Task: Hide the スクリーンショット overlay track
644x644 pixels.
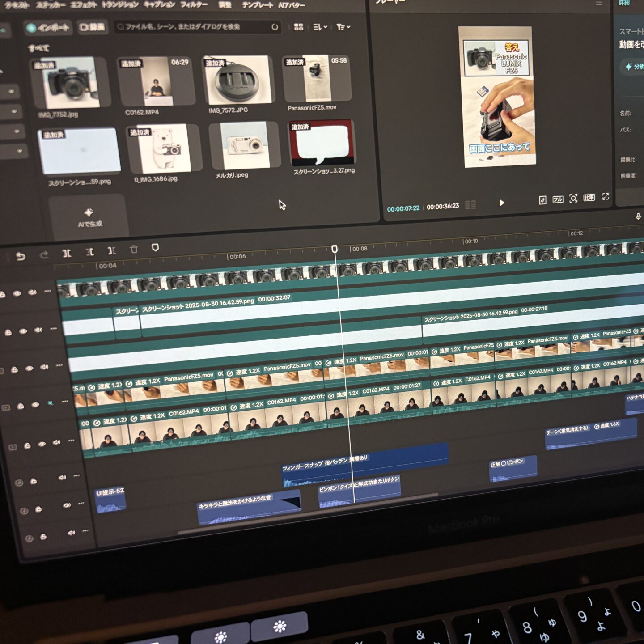Action: 23,331
